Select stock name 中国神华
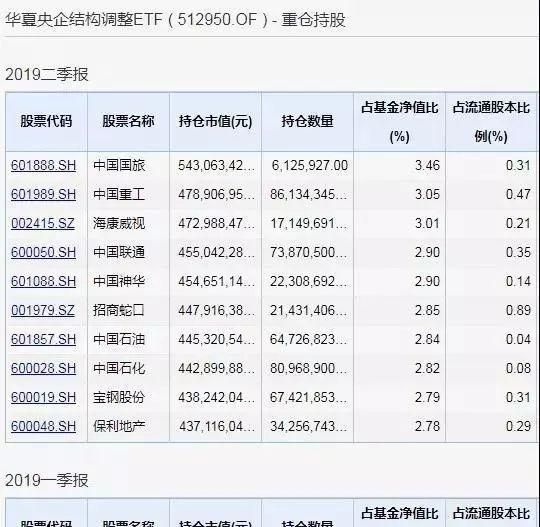 [x=119, y=281]
